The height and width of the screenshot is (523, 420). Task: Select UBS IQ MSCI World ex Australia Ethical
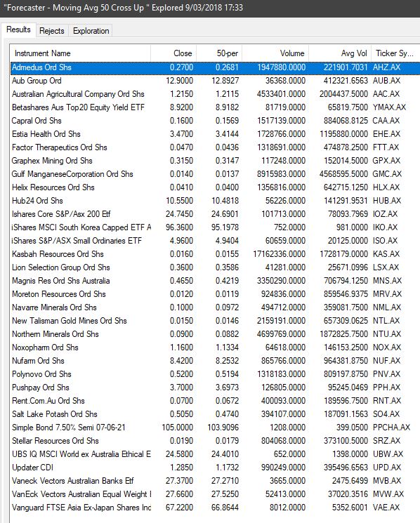215,454
